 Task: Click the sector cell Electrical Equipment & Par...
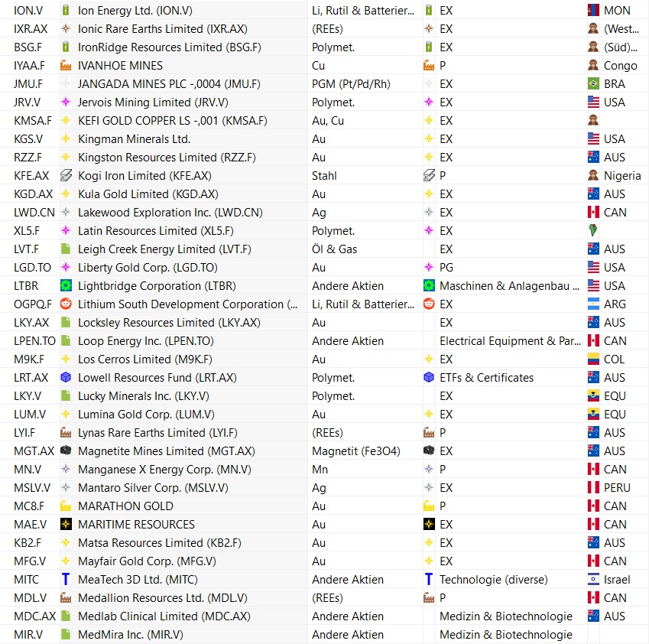coord(511,341)
